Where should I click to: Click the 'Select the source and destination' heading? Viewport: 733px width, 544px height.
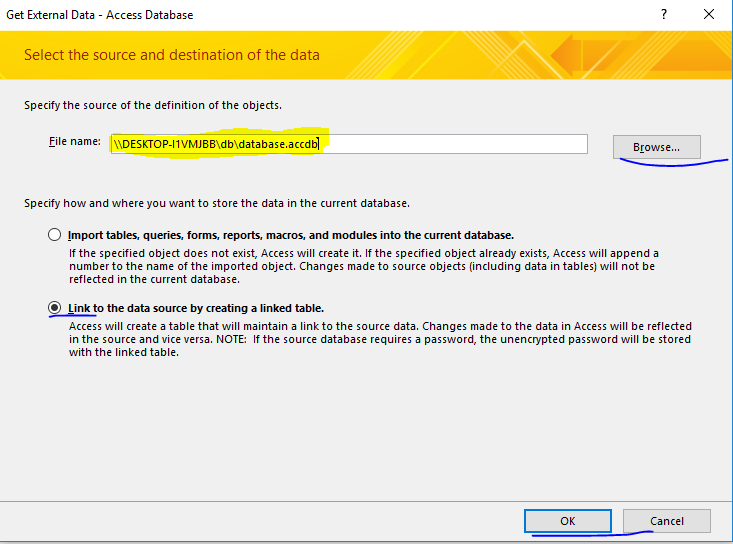point(172,55)
